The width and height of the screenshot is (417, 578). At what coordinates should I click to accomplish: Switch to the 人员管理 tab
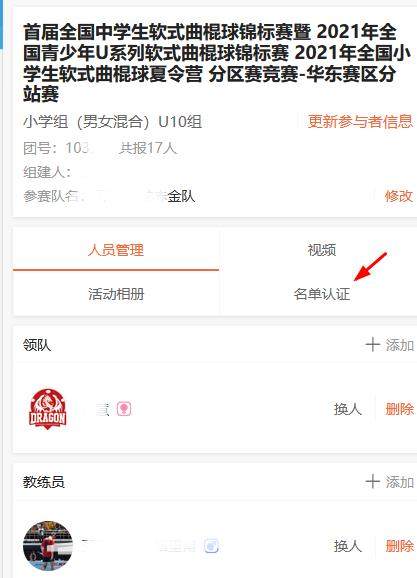(x=116, y=250)
